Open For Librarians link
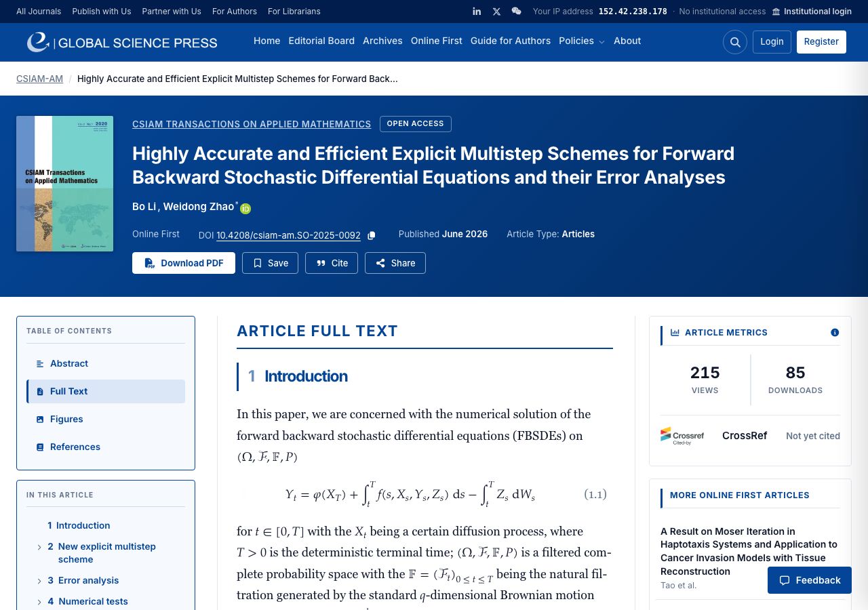868x610 pixels. [294, 12]
